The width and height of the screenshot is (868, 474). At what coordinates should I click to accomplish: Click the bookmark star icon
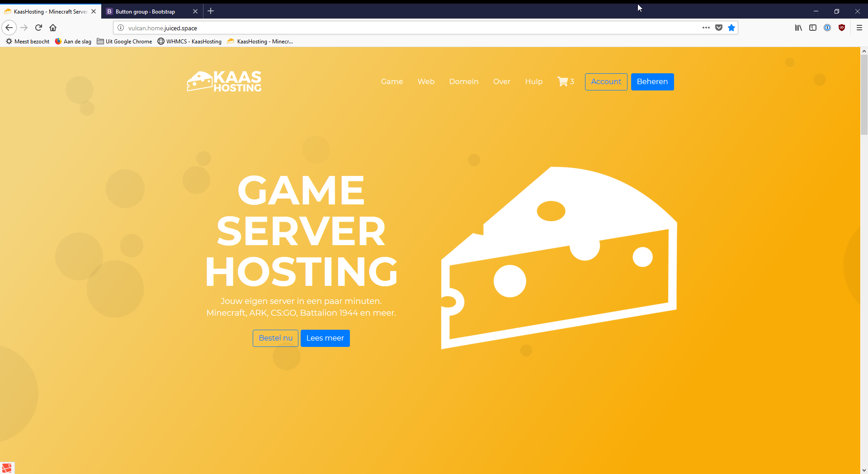tap(731, 28)
